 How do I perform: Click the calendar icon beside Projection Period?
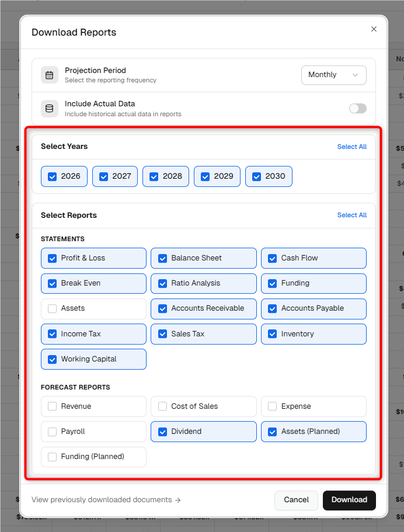(x=50, y=75)
